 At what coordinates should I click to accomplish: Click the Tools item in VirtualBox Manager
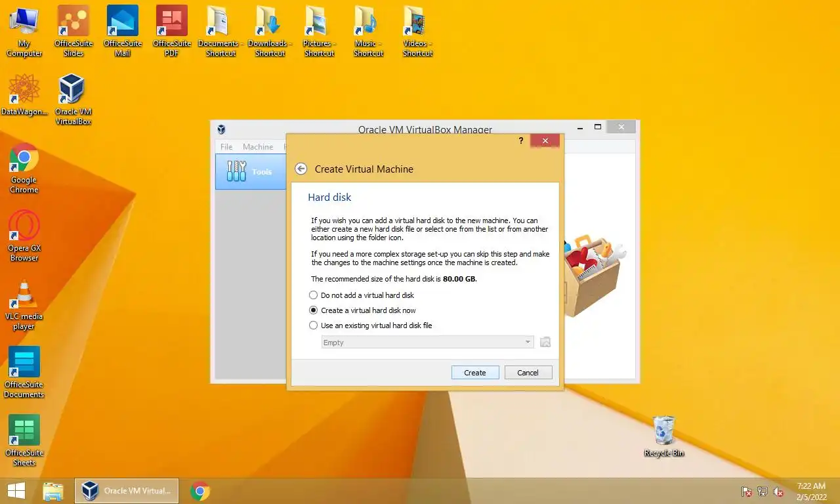pyautogui.click(x=250, y=172)
